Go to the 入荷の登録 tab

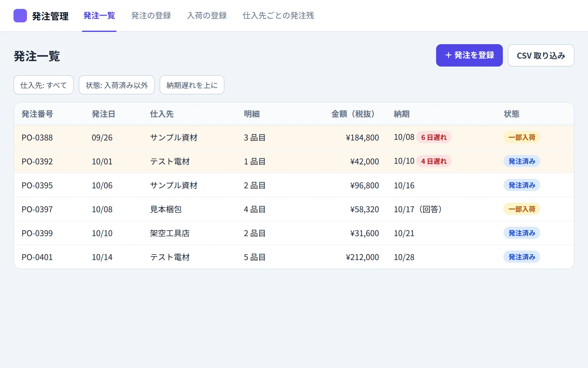point(207,16)
